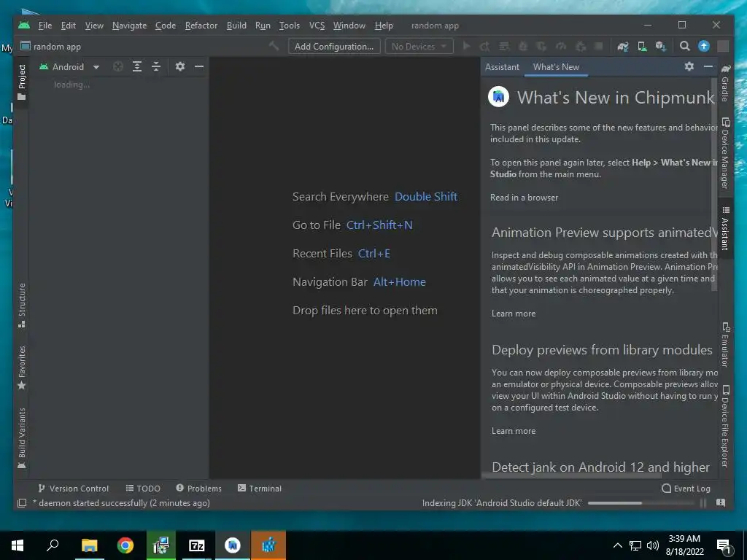This screenshot has height=560, width=747.
Task: Toggle the Device Manager side tab
Action: (x=725, y=152)
